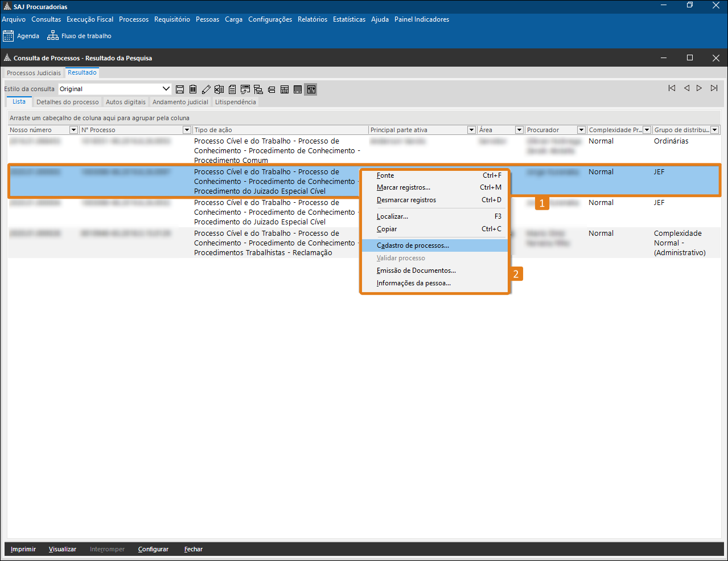728x561 pixels.
Task: Click the trash can delete icon
Action: [193, 89]
